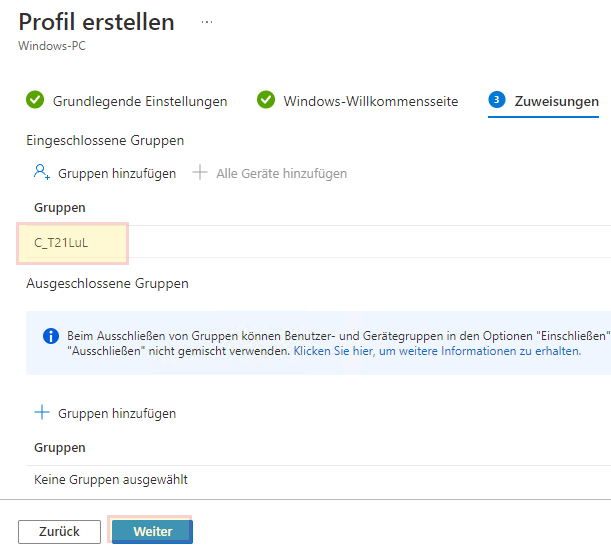The height and width of the screenshot is (549, 611).
Task: Open the link 'Klicken Sie hier, um weitere Informationen'
Action: (x=437, y=351)
